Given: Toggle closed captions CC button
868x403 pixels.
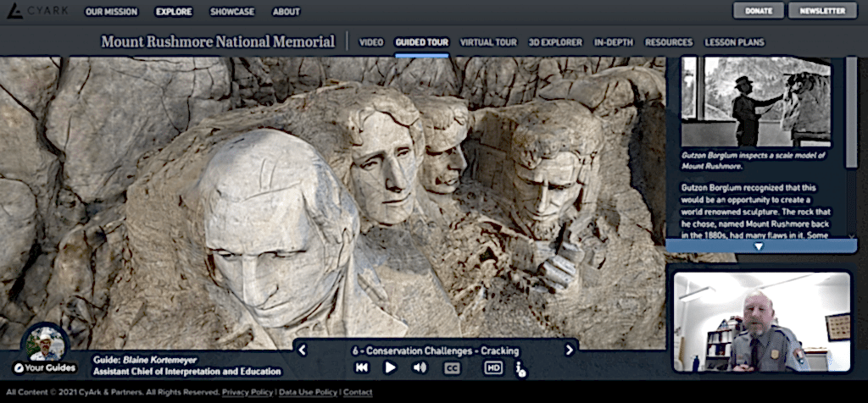Looking at the screenshot, I should pyautogui.click(x=452, y=368).
